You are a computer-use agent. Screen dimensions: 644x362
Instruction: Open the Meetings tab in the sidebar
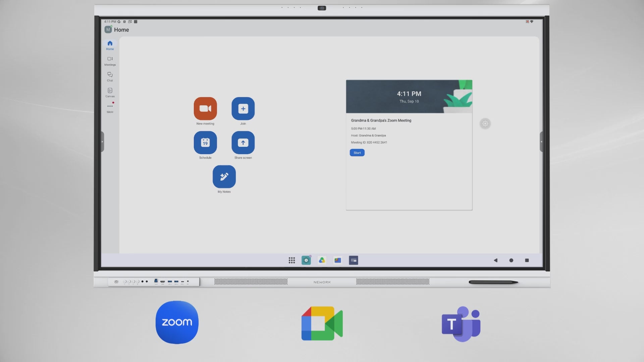coord(110,61)
